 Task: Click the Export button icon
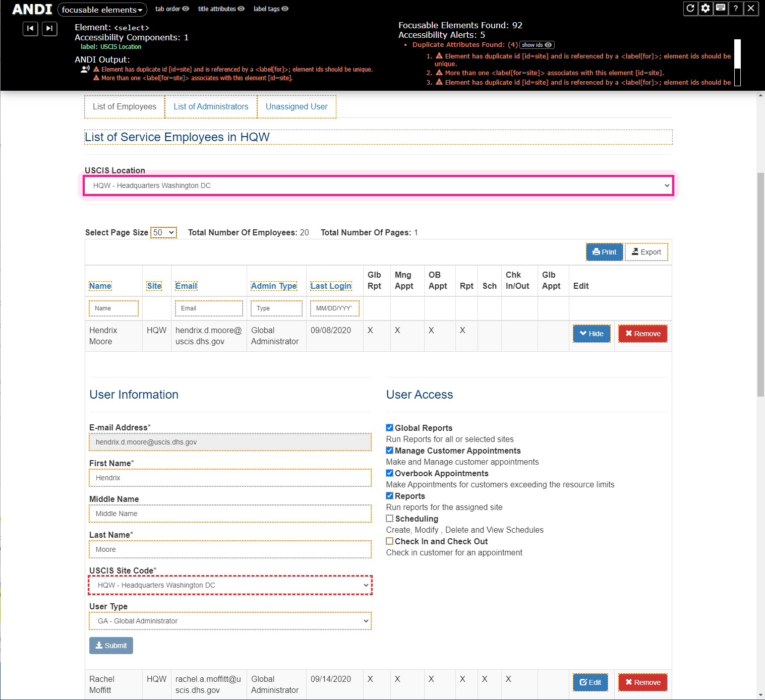(x=646, y=252)
